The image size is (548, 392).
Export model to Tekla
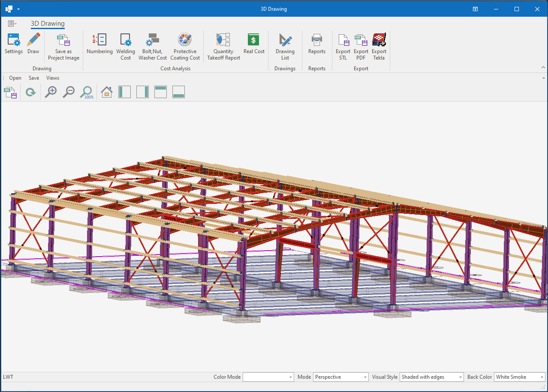pos(379,46)
